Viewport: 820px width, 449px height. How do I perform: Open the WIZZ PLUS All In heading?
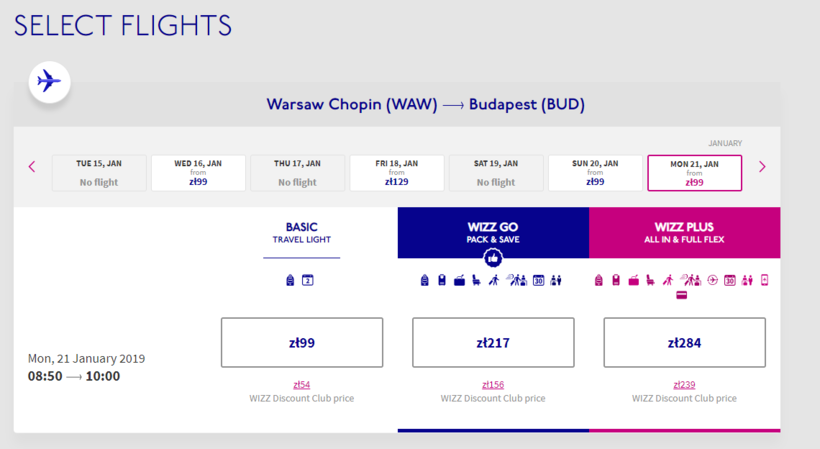685,233
